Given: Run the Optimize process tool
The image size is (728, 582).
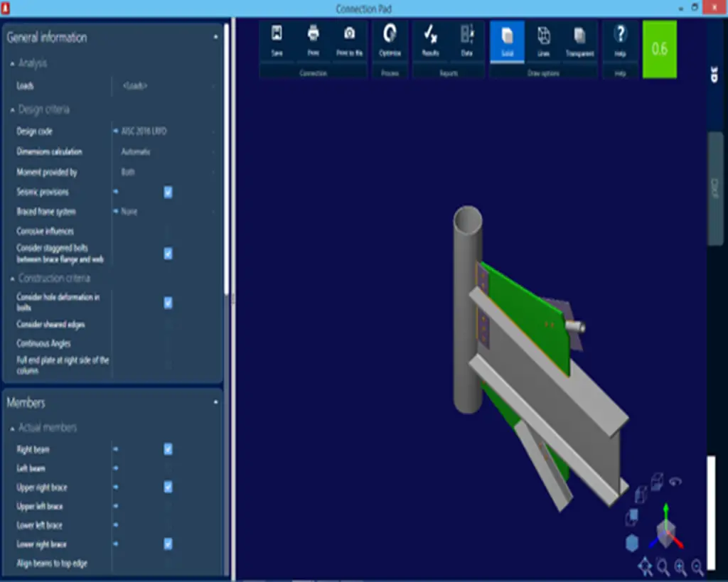Looking at the screenshot, I should click(x=390, y=41).
